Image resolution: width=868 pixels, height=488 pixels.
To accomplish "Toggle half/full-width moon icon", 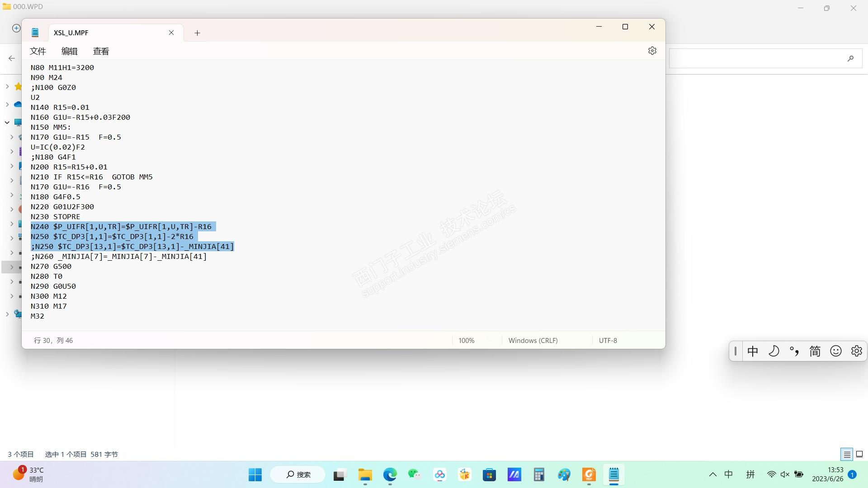I will (x=774, y=351).
